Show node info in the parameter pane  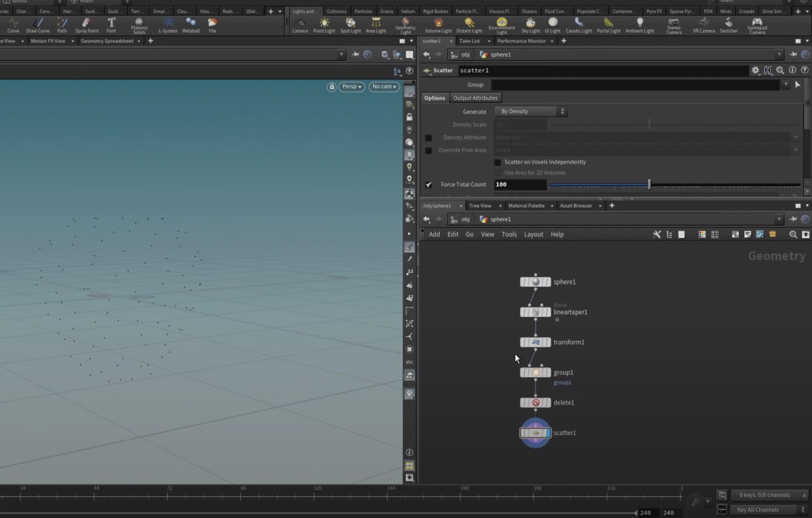pyautogui.click(x=792, y=70)
